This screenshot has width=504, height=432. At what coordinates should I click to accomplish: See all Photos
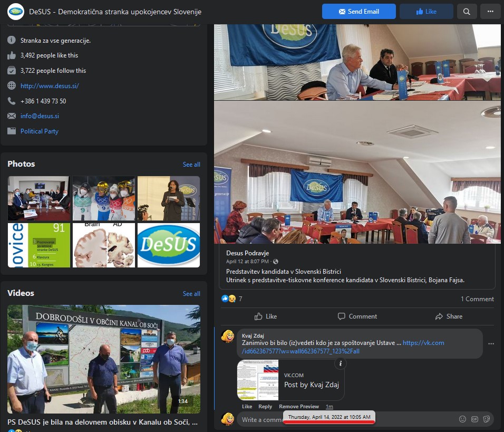tap(191, 165)
